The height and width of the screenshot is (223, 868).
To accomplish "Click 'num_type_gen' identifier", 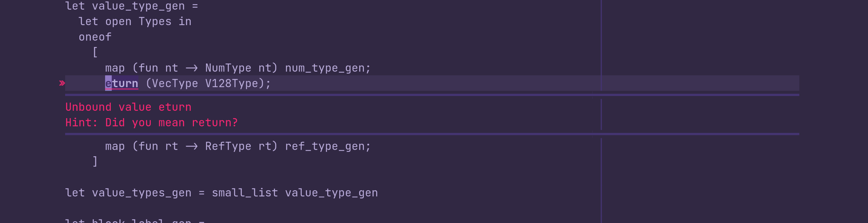I will click(x=325, y=68).
